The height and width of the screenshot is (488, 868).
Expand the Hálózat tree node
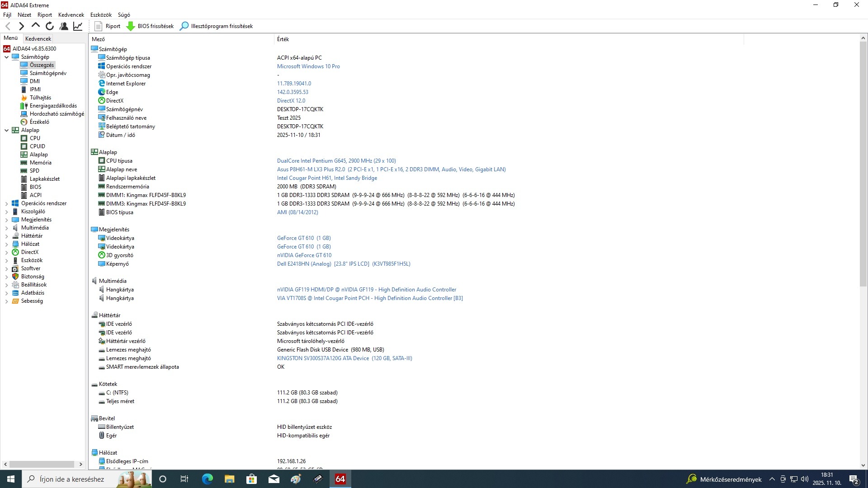[x=6, y=244]
